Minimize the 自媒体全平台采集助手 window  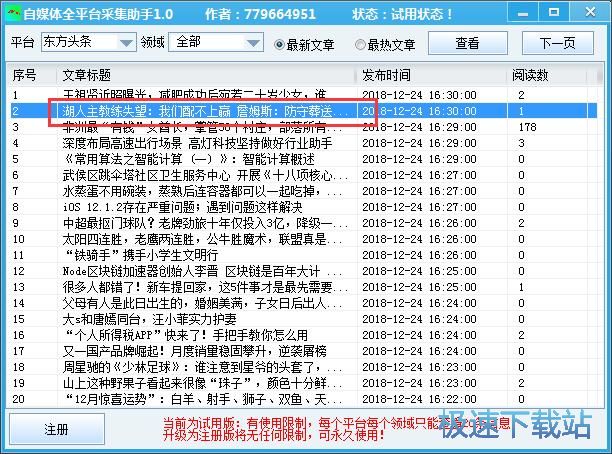coord(523,13)
